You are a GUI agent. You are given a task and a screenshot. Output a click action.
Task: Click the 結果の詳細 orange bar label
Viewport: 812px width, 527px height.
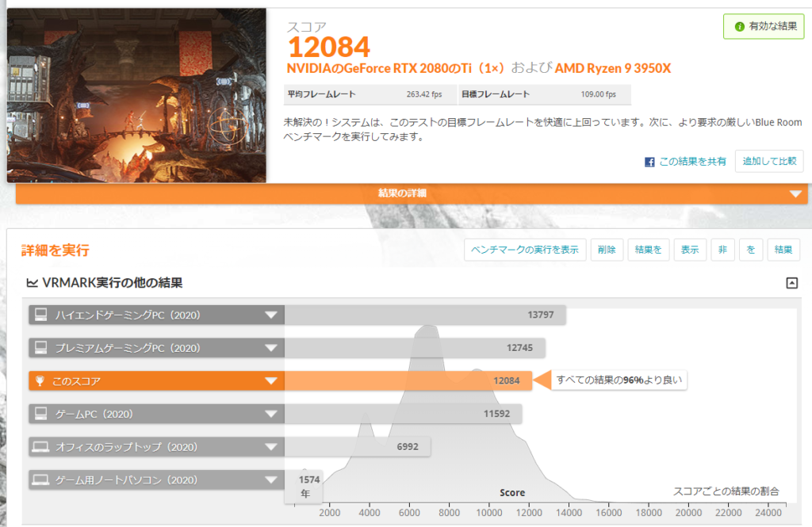[x=402, y=193]
